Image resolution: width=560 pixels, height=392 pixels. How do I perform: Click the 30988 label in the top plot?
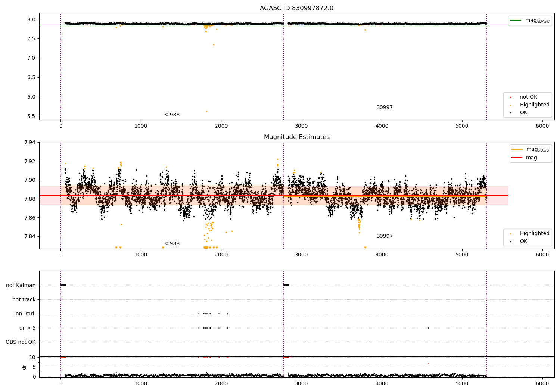coord(171,115)
